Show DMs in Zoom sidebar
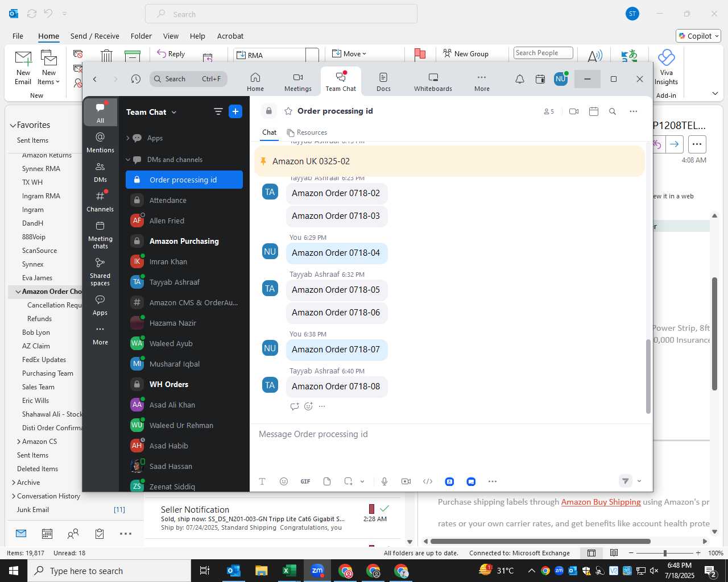The width and height of the screenshot is (728, 582). coord(100,172)
